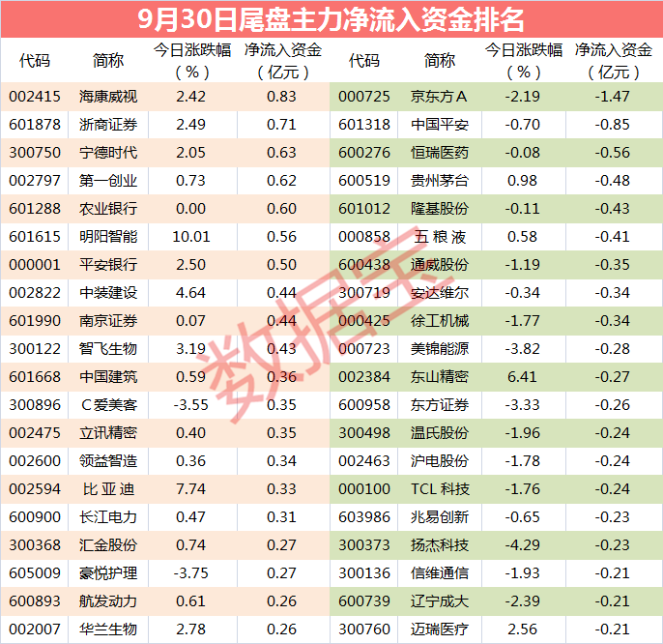The height and width of the screenshot is (644, 663).
Task: Select the stock name 立讯精密
Action: [108, 433]
